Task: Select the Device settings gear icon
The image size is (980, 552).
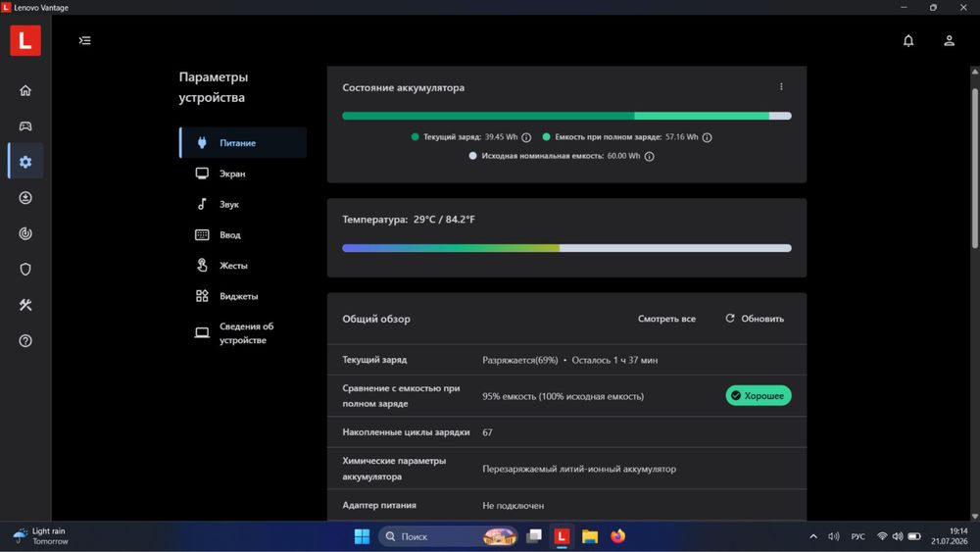Action: [25, 162]
